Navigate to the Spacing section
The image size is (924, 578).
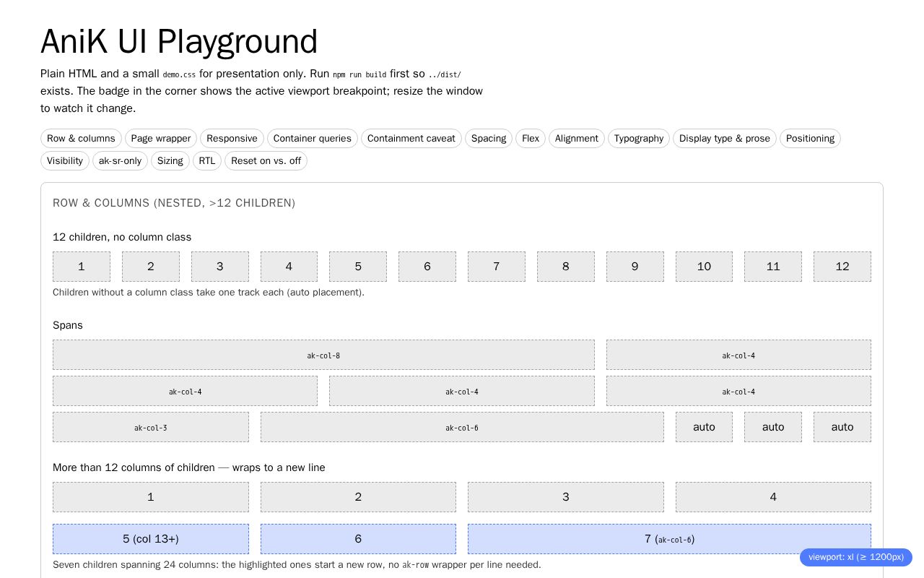tap(489, 139)
